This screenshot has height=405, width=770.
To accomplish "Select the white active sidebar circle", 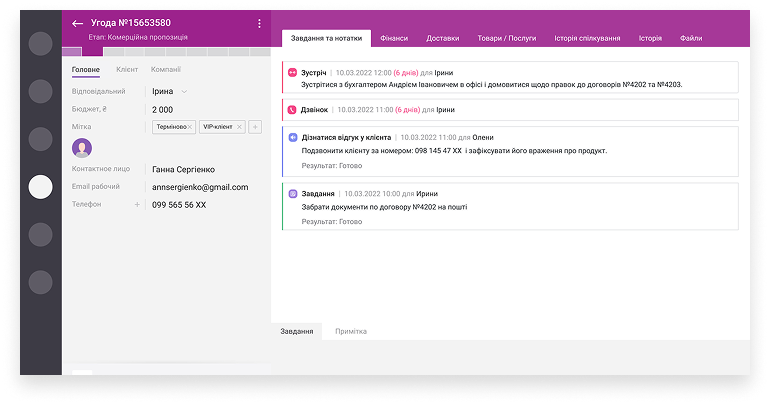I will [40, 187].
